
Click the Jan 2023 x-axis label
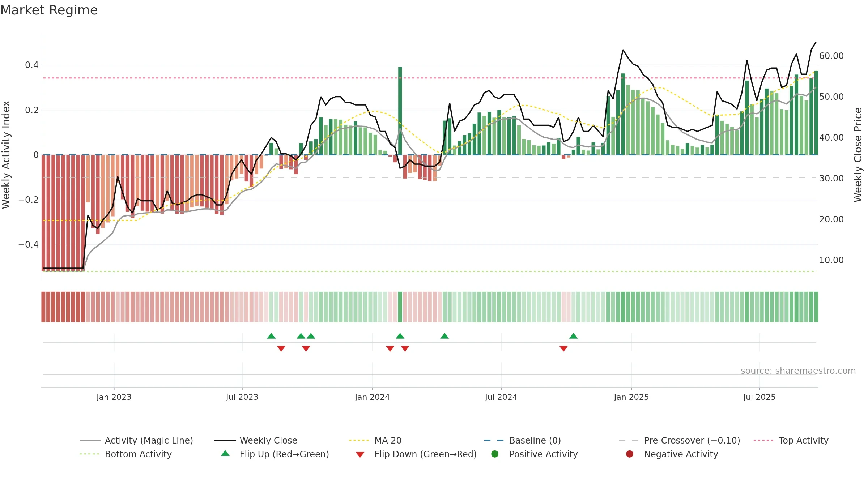click(x=114, y=397)
